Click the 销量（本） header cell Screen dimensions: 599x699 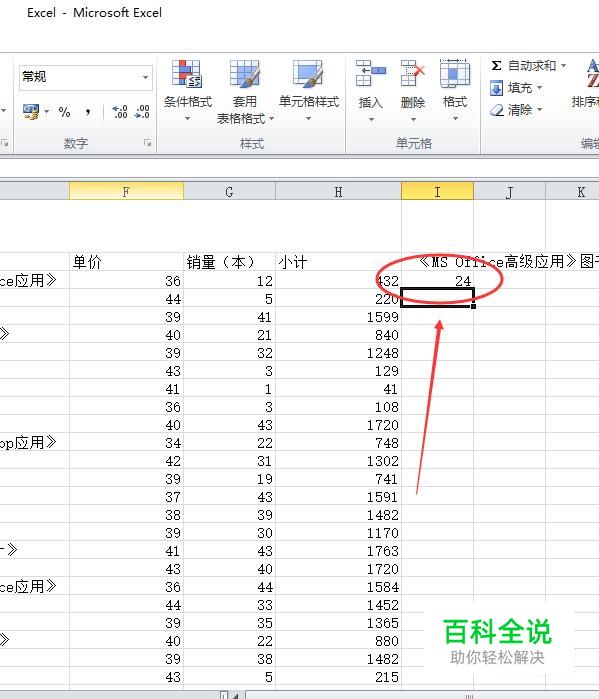[229, 262]
